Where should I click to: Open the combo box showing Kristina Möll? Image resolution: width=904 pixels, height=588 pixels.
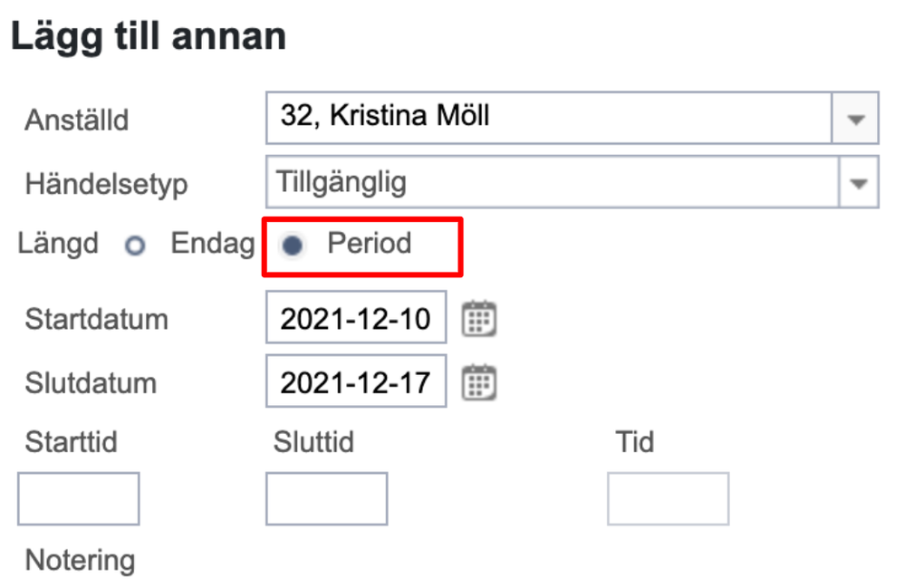pyautogui.click(x=572, y=118)
